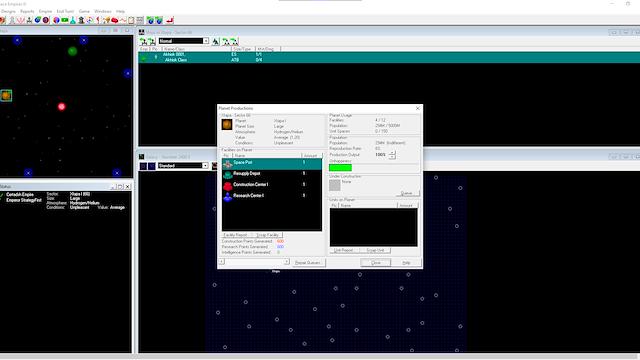The image size is (640, 360).
Task: Click the small ship toolbar icon
Action: point(29,20)
